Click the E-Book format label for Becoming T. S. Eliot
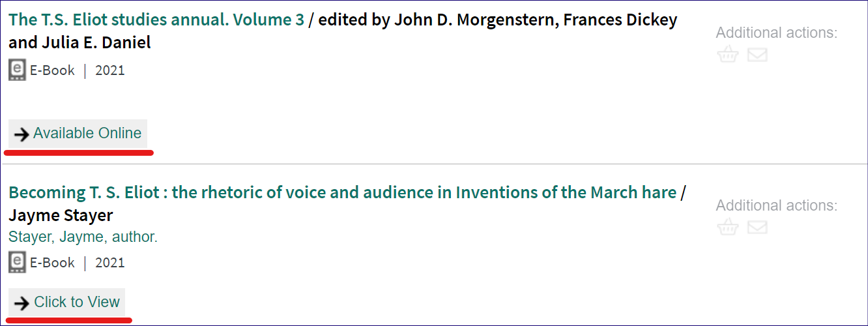 pyautogui.click(x=52, y=263)
